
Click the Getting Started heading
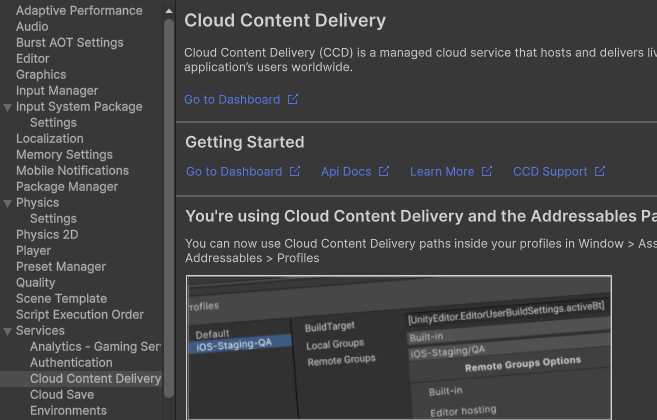pos(245,142)
